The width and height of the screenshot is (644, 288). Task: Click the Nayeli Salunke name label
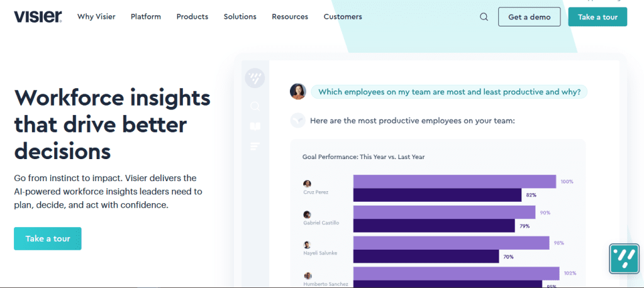coord(320,253)
